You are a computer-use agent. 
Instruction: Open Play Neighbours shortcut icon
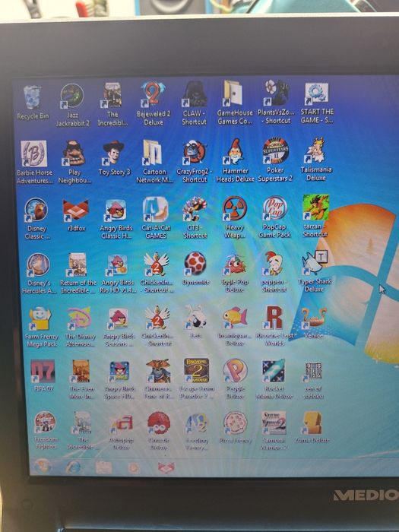click(x=74, y=154)
